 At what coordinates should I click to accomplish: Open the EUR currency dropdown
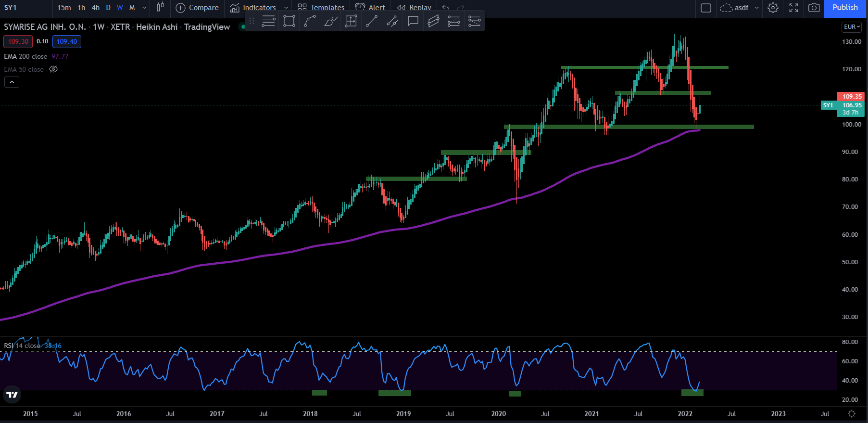click(x=852, y=27)
